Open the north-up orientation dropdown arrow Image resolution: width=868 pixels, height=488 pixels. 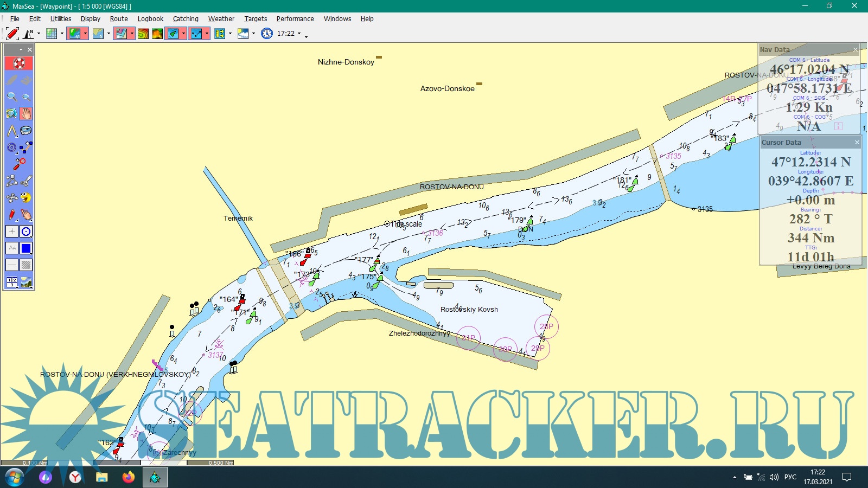[39, 34]
